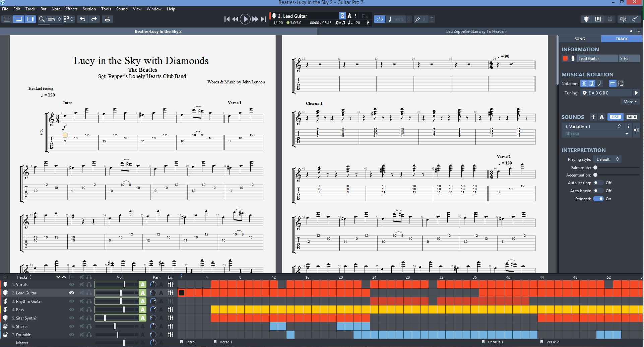Redo the last action
The height and width of the screenshot is (347, 644).
click(x=94, y=19)
